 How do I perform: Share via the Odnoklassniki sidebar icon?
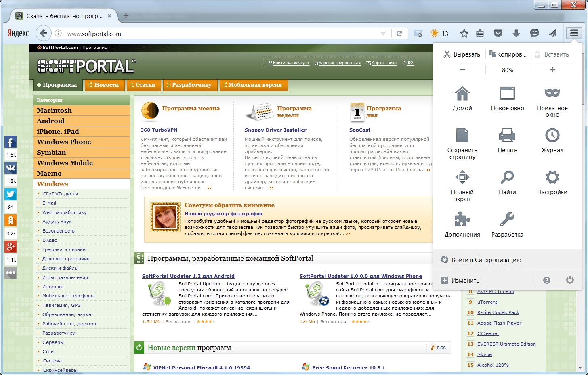tap(11, 220)
